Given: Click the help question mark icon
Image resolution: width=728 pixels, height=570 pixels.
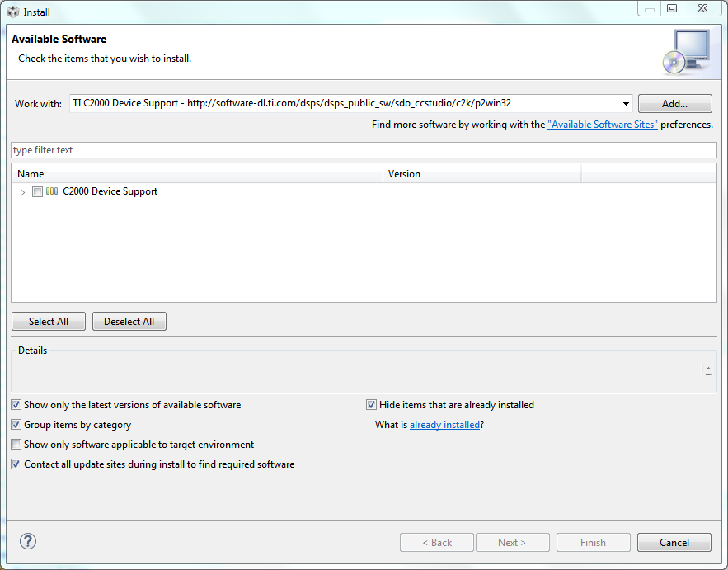Looking at the screenshot, I should coord(28,541).
